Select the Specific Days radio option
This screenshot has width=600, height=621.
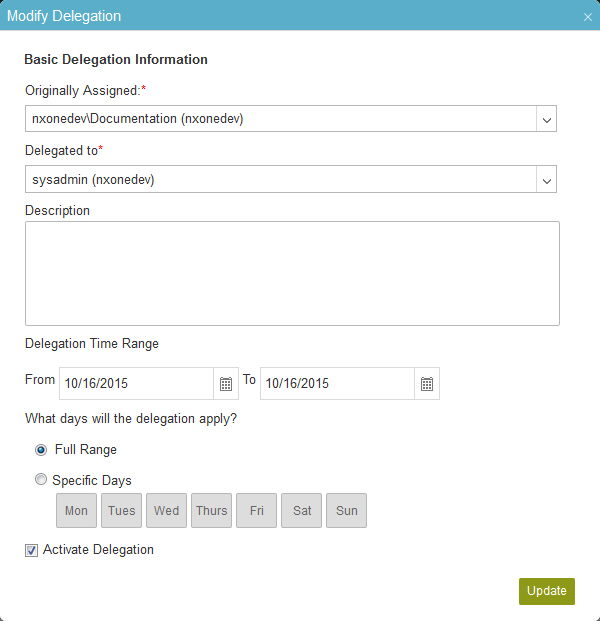tap(41, 480)
